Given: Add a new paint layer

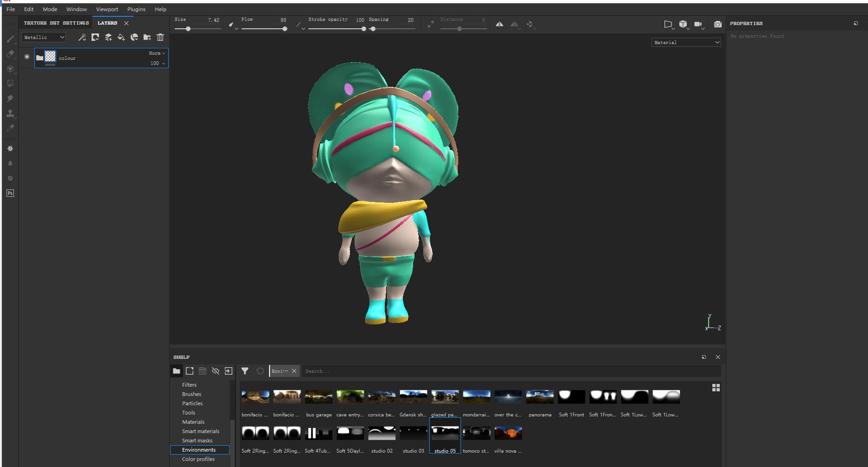Looking at the screenshot, I should [108, 37].
